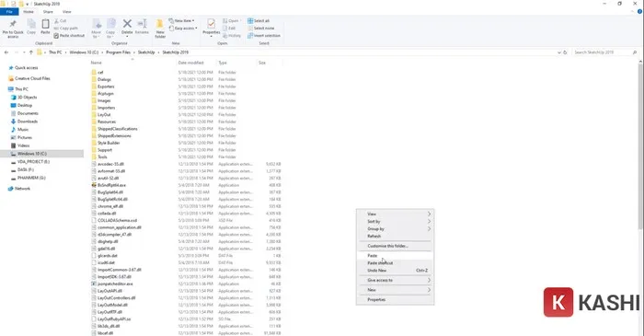Image resolution: width=644 pixels, height=336 pixels.
Task: Select the LayOutRubyAPI.so file
Action: click(x=114, y=319)
